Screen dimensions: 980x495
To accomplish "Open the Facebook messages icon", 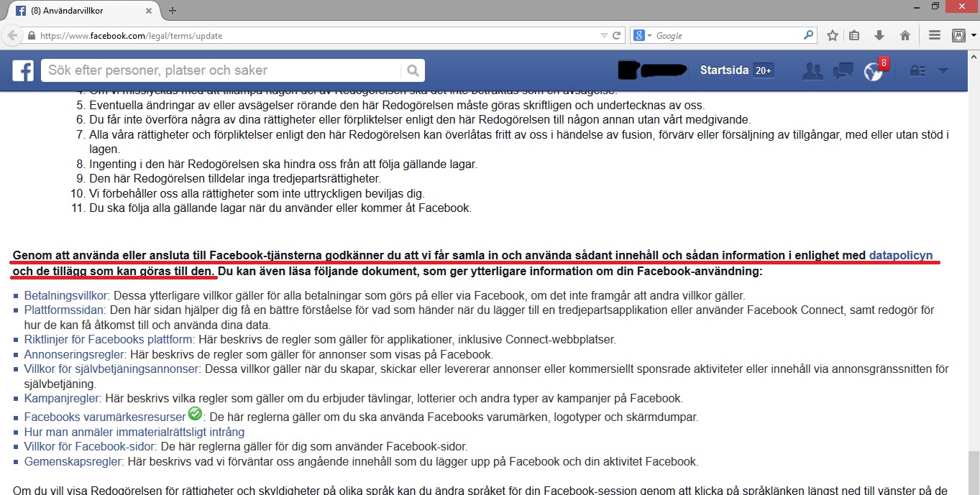I will tap(843, 70).
